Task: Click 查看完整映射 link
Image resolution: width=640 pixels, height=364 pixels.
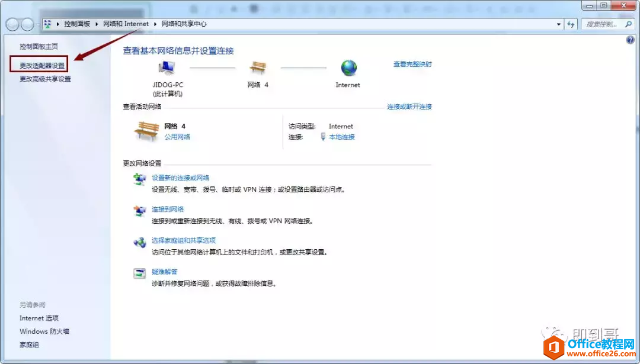Action: [412, 65]
